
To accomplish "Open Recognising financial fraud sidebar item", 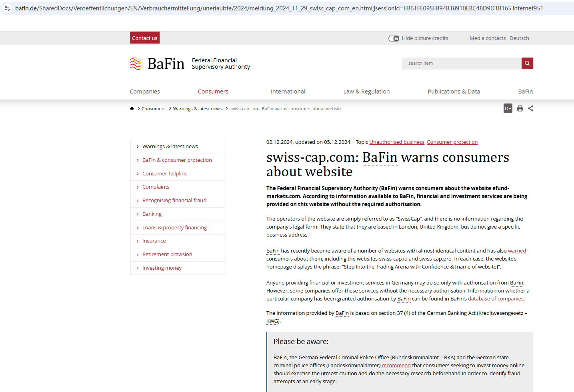I will 174,201.
